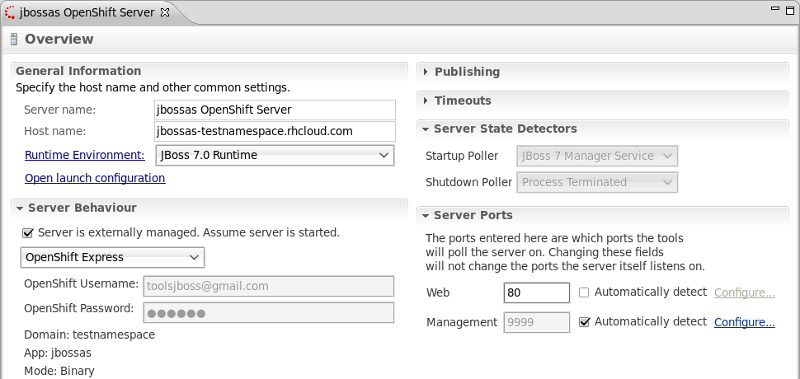This screenshot has height=379, width=800.
Task: Open the Shutdown Poller dropdown
Action: [x=597, y=182]
